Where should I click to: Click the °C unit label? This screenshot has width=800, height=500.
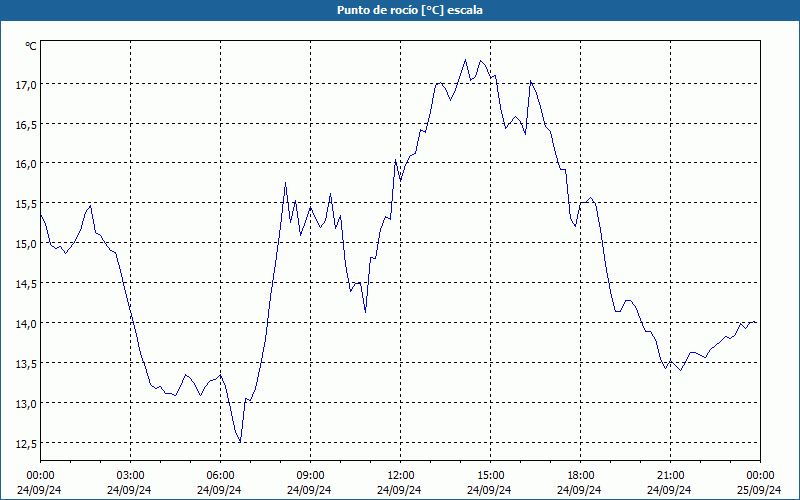[x=31, y=46]
